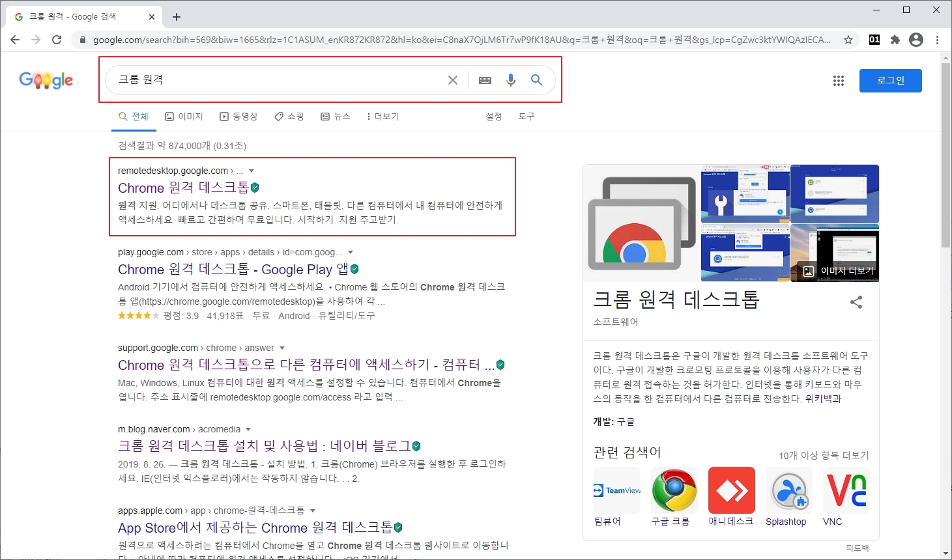
Task: Bookmark this page with the star icon
Action: pyautogui.click(x=848, y=40)
